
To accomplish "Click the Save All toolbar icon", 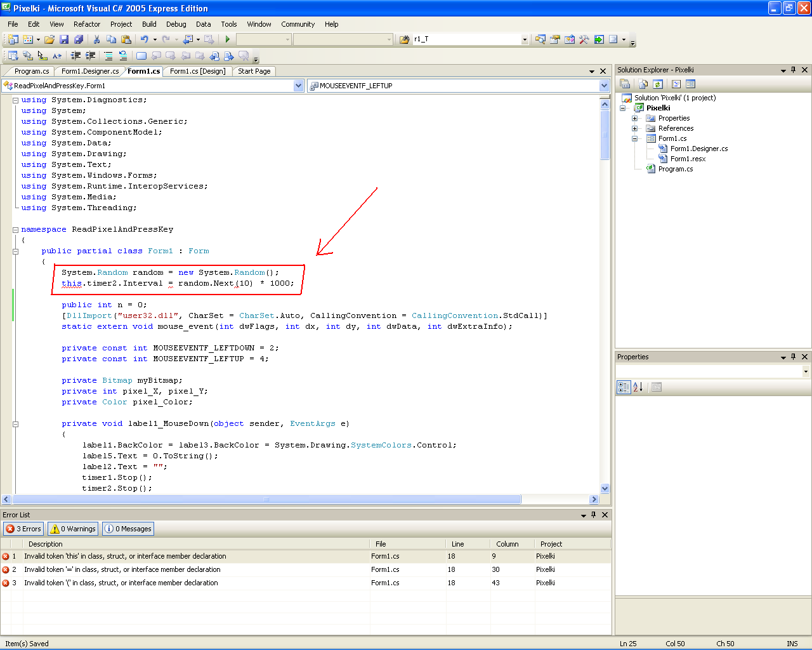I will click(x=78, y=39).
